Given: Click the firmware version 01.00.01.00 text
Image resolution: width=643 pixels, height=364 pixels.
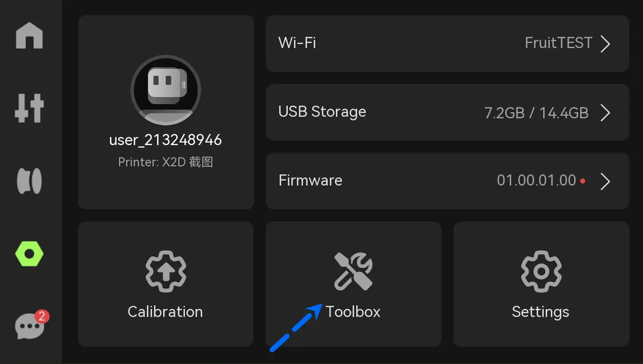Looking at the screenshot, I should (x=536, y=180).
